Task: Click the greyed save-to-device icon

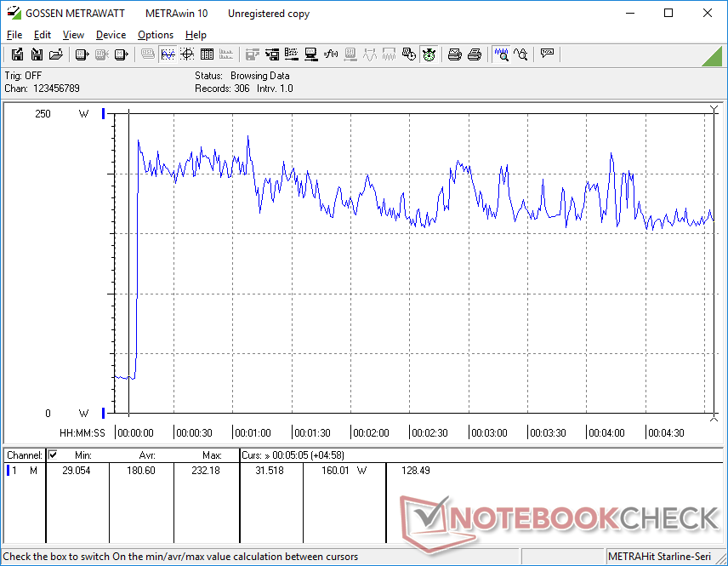Action: (252, 54)
